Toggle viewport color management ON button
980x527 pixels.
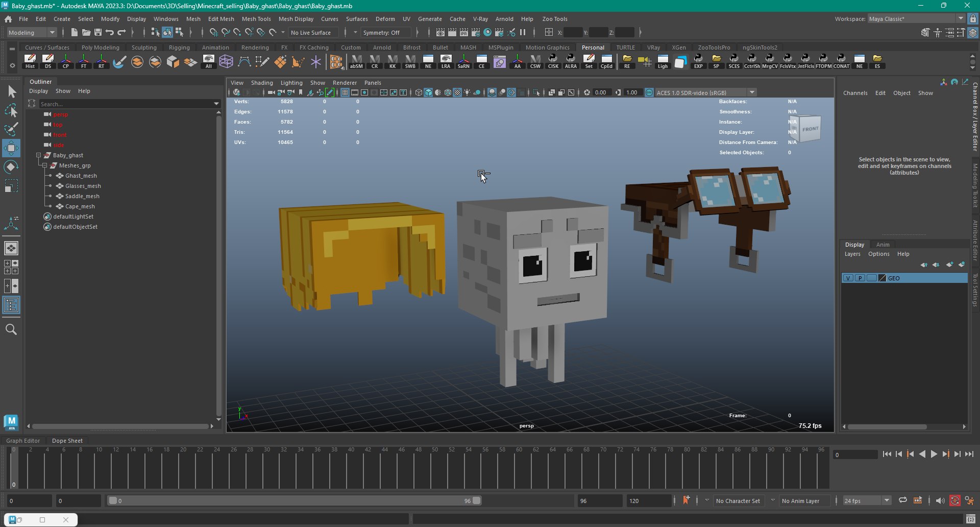coord(649,92)
